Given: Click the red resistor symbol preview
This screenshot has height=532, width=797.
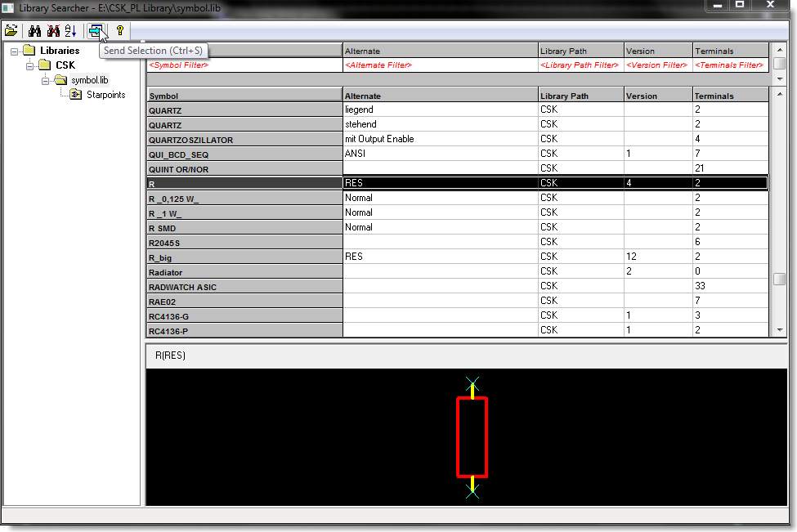Looking at the screenshot, I should coord(472,436).
